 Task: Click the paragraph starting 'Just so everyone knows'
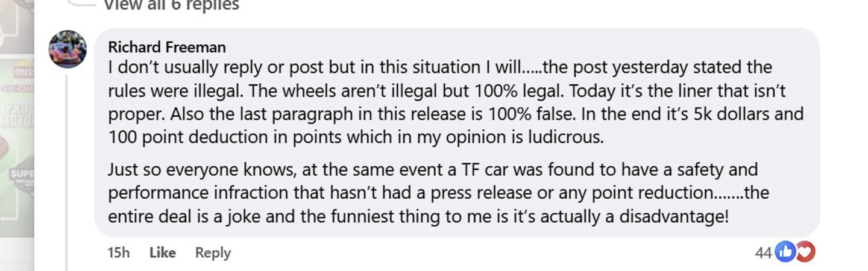438,193
